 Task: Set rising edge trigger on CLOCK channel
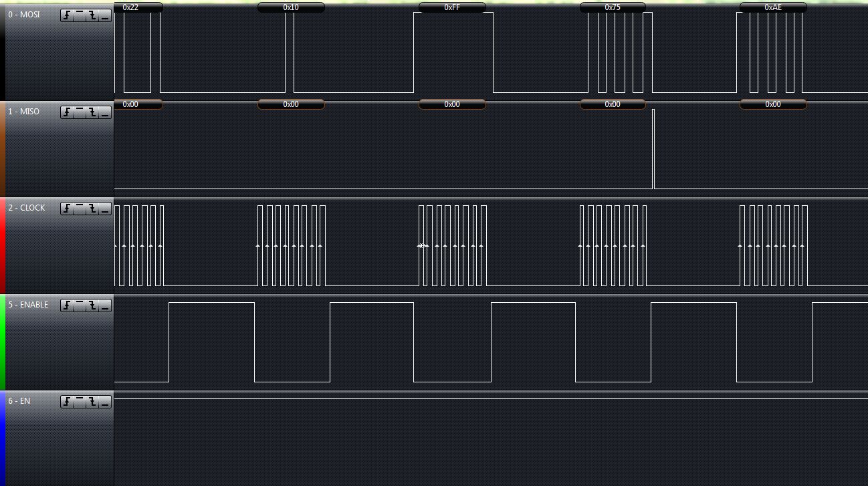[x=67, y=209]
